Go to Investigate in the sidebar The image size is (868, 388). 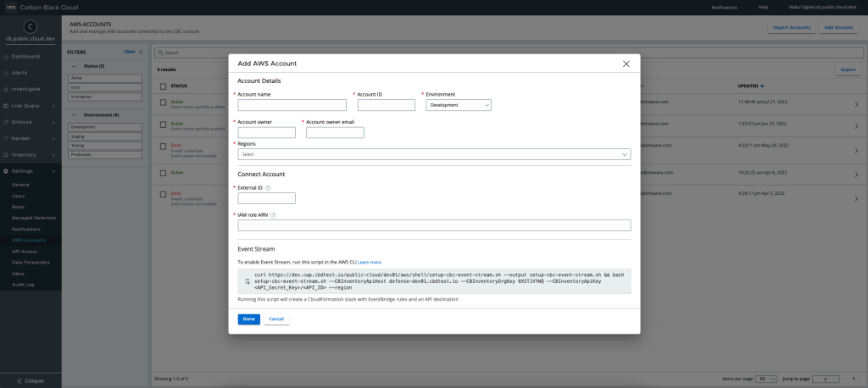pos(25,88)
